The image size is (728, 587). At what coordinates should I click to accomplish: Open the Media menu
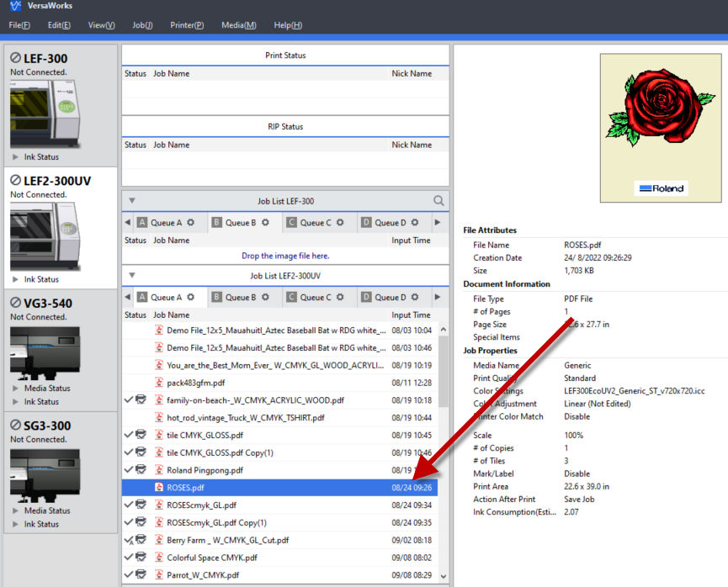point(239,25)
